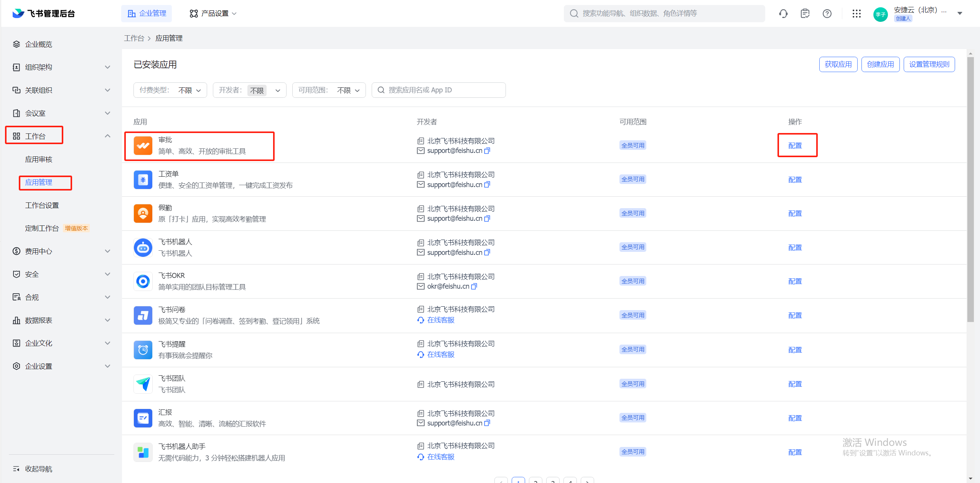
Task: Open 应用审核 in the sidebar
Action: point(39,159)
